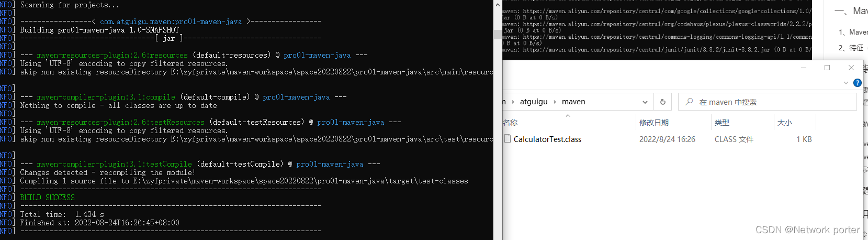Focus the search maven input field

click(x=767, y=102)
